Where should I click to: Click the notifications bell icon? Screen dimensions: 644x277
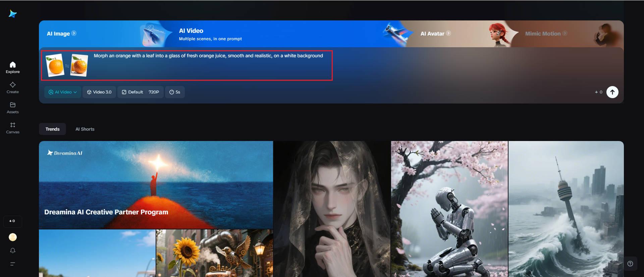coord(13,251)
